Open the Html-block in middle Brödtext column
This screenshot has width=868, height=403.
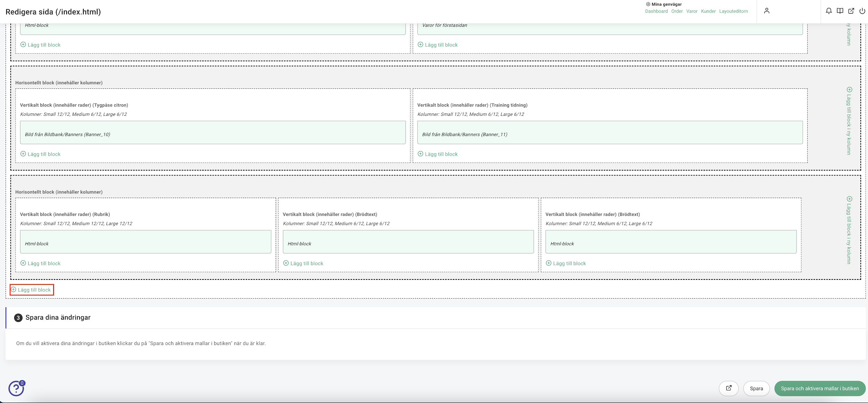point(408,242)
